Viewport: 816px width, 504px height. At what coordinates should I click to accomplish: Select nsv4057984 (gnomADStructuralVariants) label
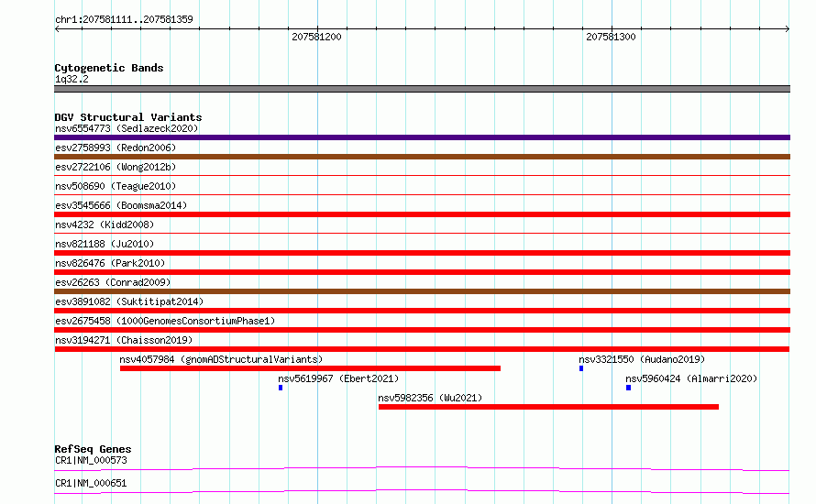pos(221,359)
